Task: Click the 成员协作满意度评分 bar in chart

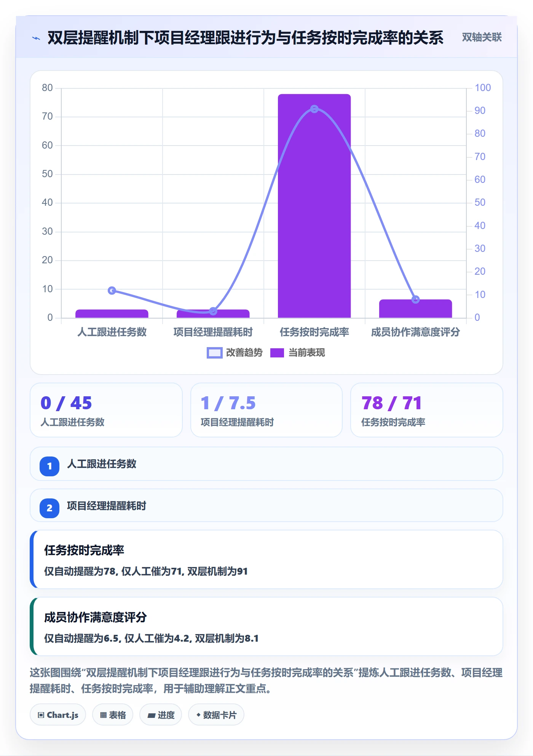Action: click(x=415, y=309)
